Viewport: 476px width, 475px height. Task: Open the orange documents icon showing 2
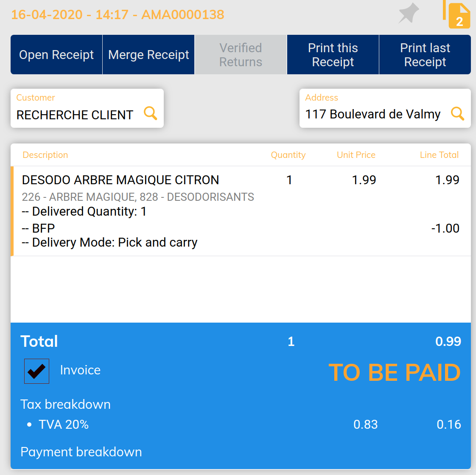pos(459,15)
